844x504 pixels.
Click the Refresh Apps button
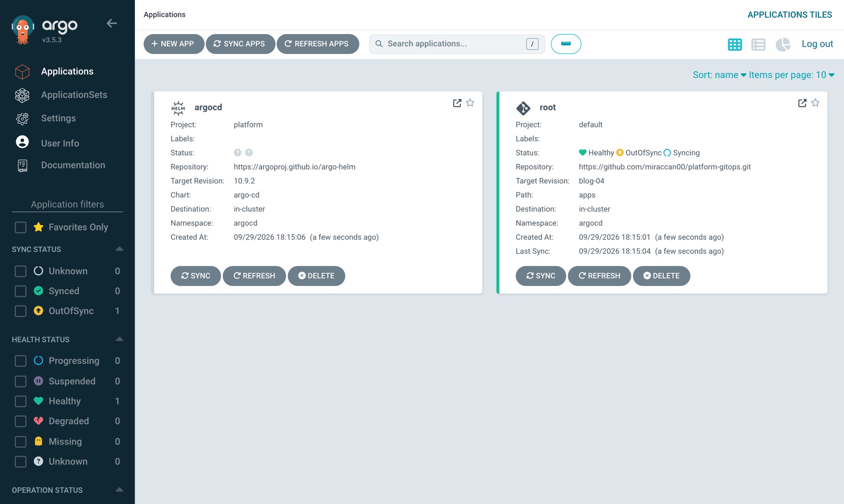coord(318,44)
